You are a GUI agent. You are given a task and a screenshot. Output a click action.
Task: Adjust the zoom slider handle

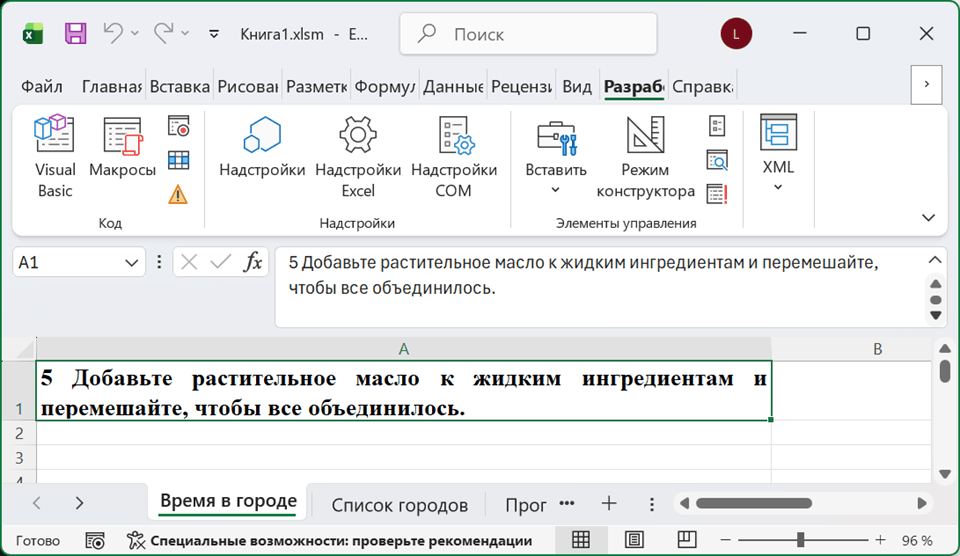800,540
